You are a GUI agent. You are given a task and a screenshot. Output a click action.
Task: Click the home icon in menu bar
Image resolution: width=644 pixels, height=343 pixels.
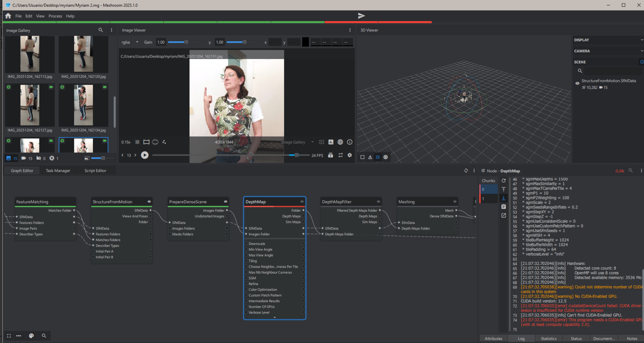[8, 16]
